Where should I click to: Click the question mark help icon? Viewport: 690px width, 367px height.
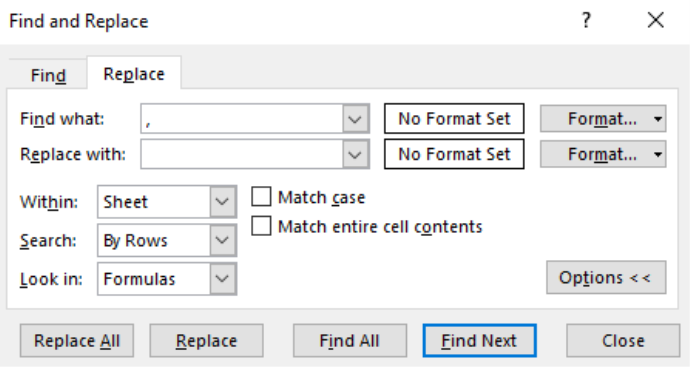coord(586,20)
